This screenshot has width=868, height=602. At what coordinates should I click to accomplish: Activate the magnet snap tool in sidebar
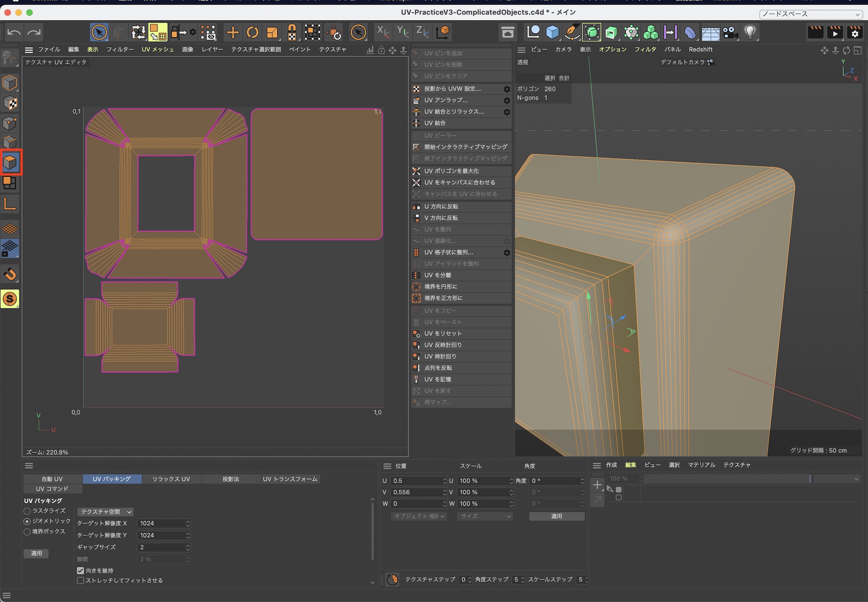coord(10,274)
